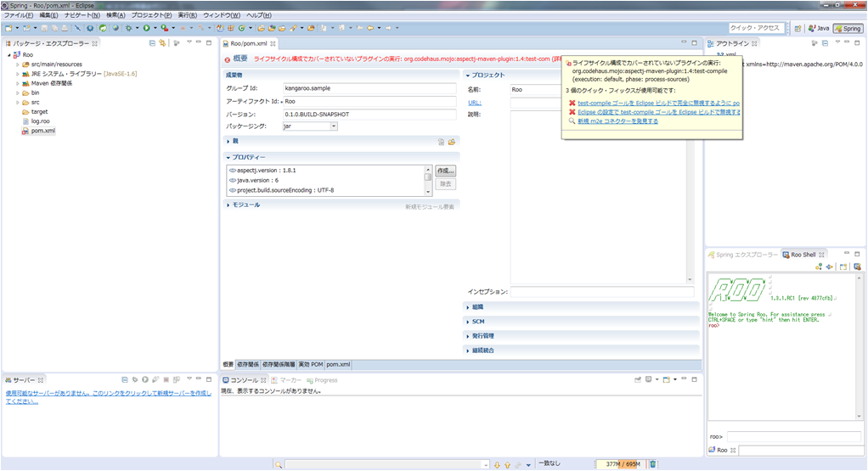The height and width of the screenshot is (471, 868).
Task: Click the Spring leaf toolbar icon
Action: [x=103, y=28]
